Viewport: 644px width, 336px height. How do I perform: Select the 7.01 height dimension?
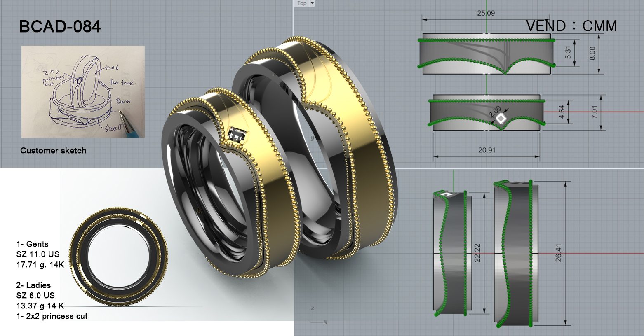594,112
